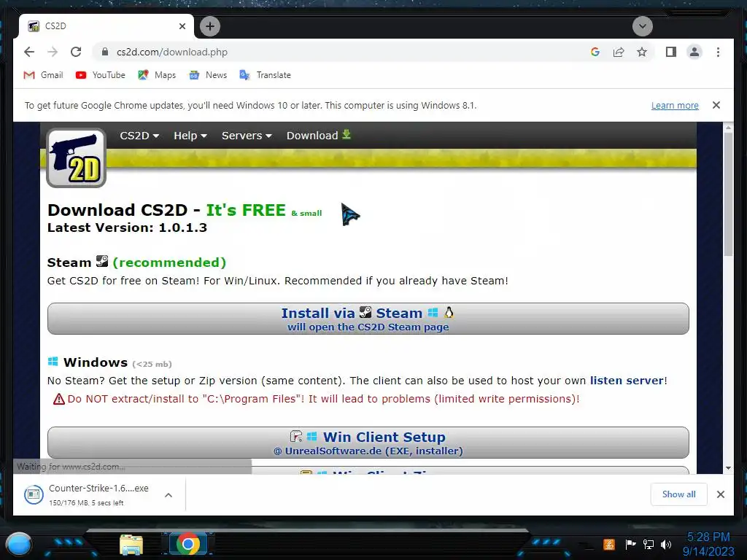
Task: Open tab search dropdown arrow
Action: click(x=642, y=26)
